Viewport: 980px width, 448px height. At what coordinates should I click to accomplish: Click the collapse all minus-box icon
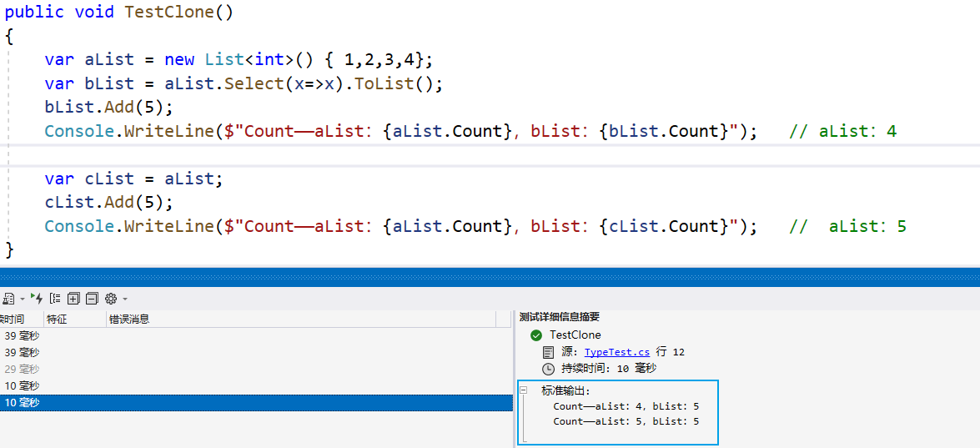tap(92, 298)
